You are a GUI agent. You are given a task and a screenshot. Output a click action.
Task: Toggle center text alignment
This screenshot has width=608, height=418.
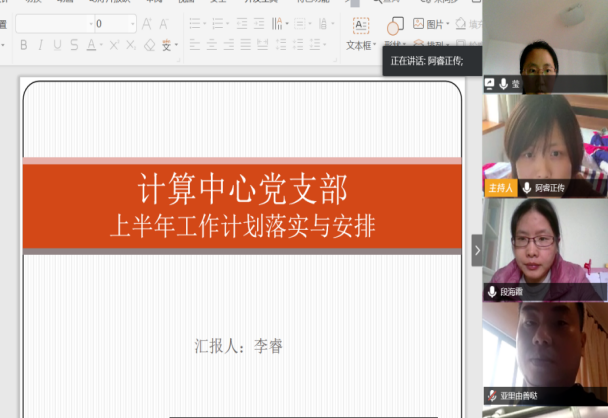[x=213, y=45]
